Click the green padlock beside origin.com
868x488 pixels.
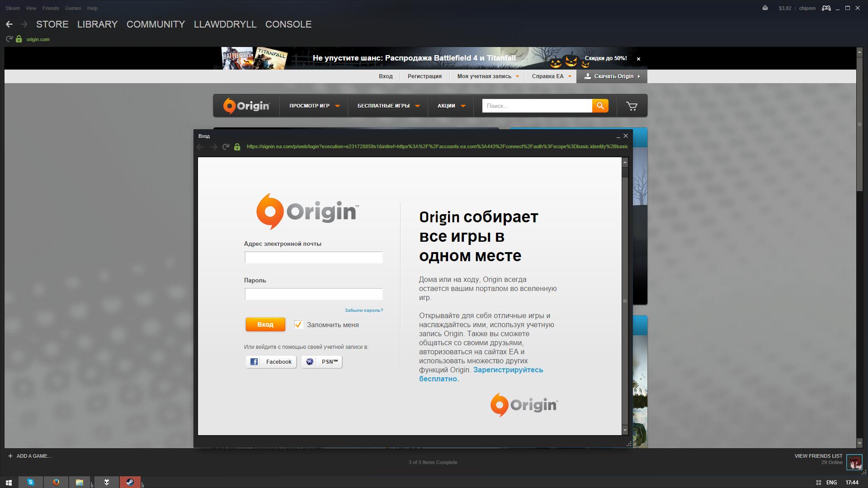pos(19,39)
